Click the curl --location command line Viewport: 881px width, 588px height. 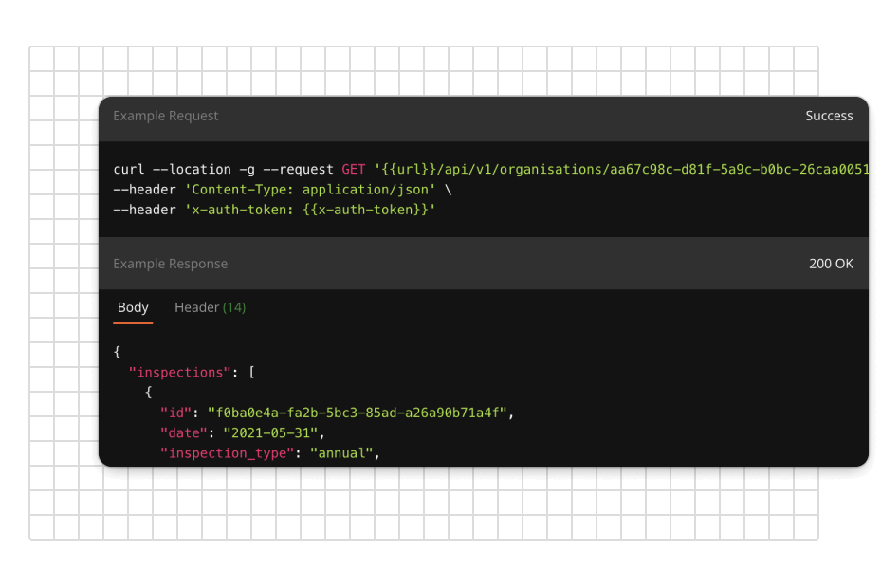pyautogui.click(x=491, y=169)
